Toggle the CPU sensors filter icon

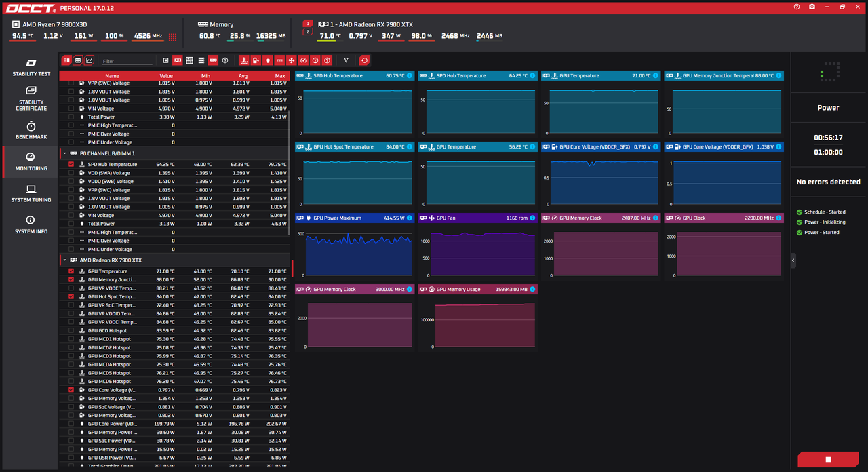[165, 60]
